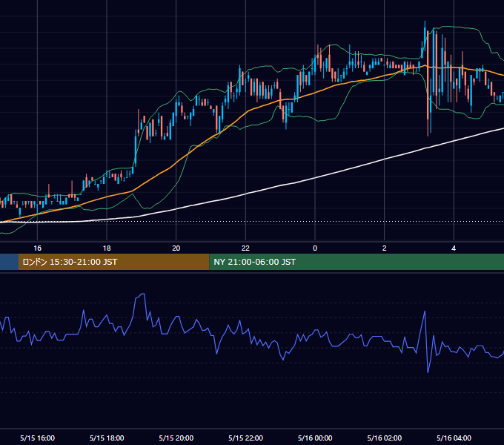The image size is (504, 445).
Task: Click the 5/15 20:00 date label
Action: (x=176, y=438)
